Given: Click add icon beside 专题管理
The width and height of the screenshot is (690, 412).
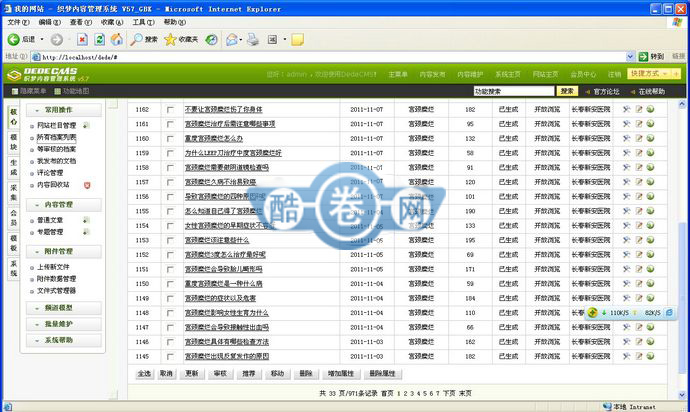Looking at the screenshot, I should coord(86,232).
